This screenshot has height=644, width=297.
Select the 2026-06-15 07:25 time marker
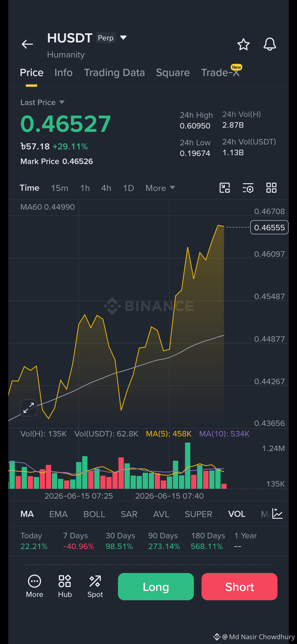point(79,496)
